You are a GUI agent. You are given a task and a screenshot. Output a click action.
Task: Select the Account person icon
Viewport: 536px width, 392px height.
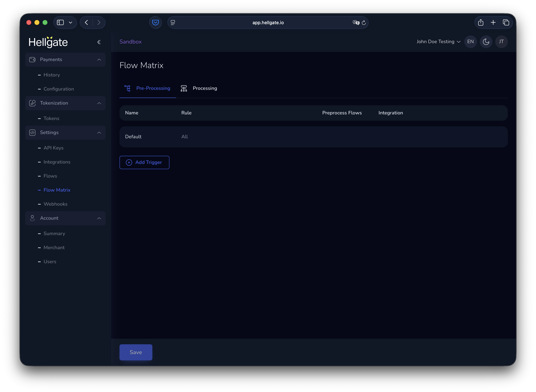click(32, 218)
